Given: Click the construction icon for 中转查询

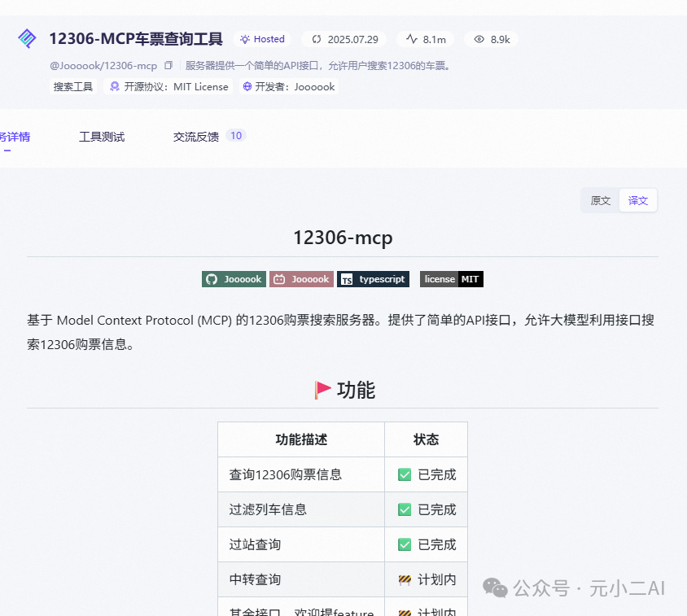Looking at the screenshot, I should coord(405,580).
